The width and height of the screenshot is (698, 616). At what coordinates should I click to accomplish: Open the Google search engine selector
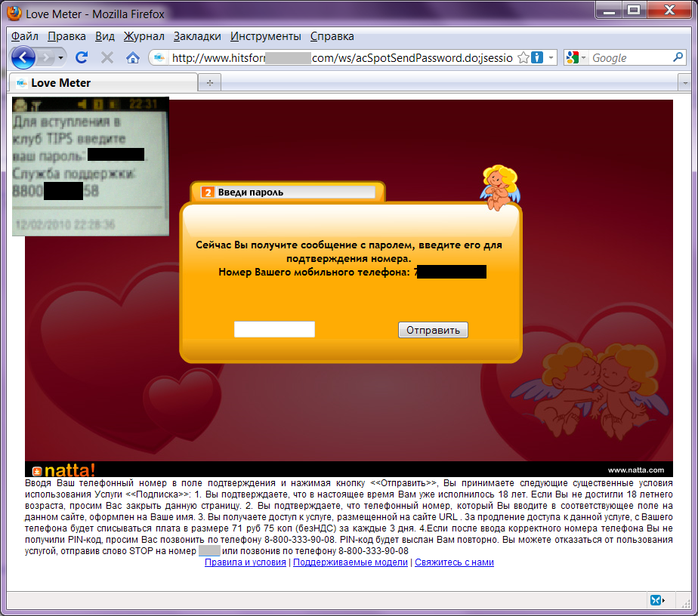click(574, 57)
